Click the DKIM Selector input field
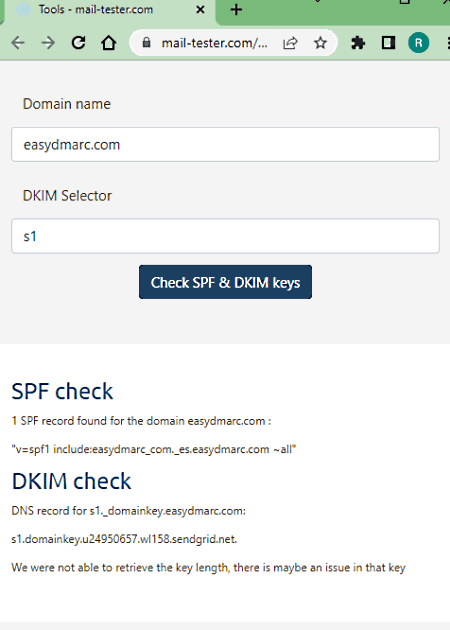Image resolution: width=450 pixels, height=630 pixels. tap(225, 236)
